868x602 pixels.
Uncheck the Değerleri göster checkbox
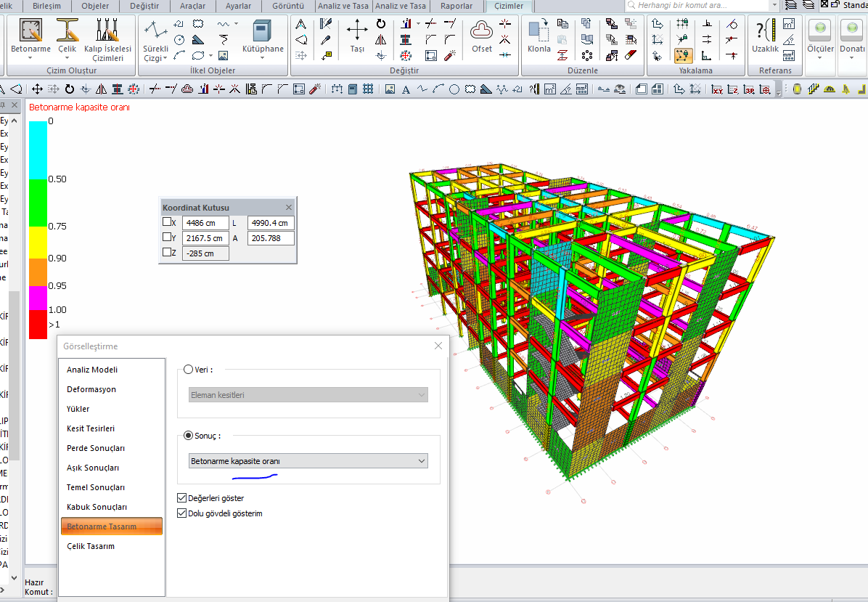[181, 498]
